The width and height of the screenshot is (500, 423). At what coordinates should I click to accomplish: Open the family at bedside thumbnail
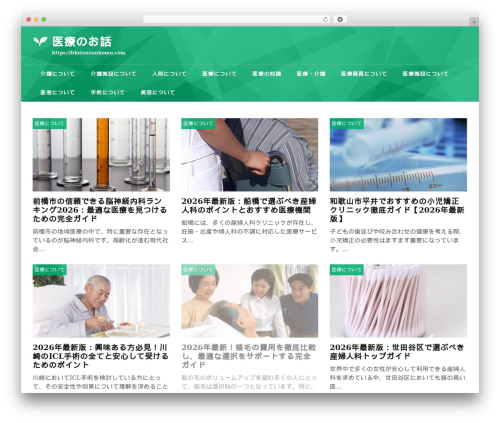(x=250, y=301)
